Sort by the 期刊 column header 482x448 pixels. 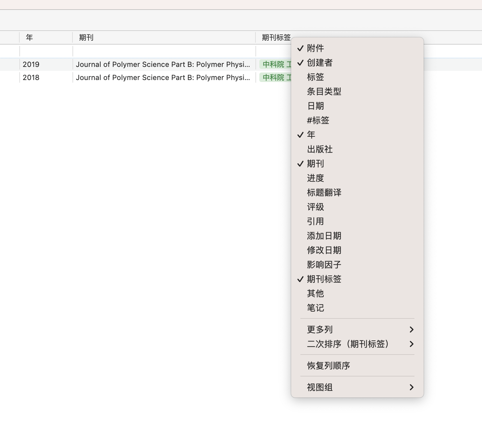coord(164,38)
